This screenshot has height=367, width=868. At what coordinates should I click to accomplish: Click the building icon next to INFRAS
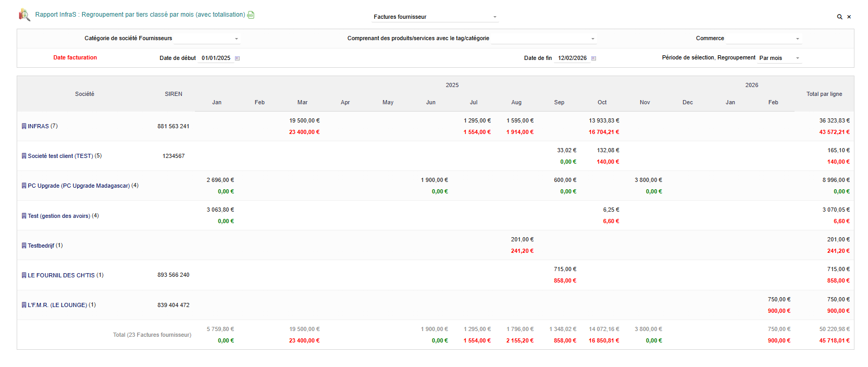[x=24, y=126]
